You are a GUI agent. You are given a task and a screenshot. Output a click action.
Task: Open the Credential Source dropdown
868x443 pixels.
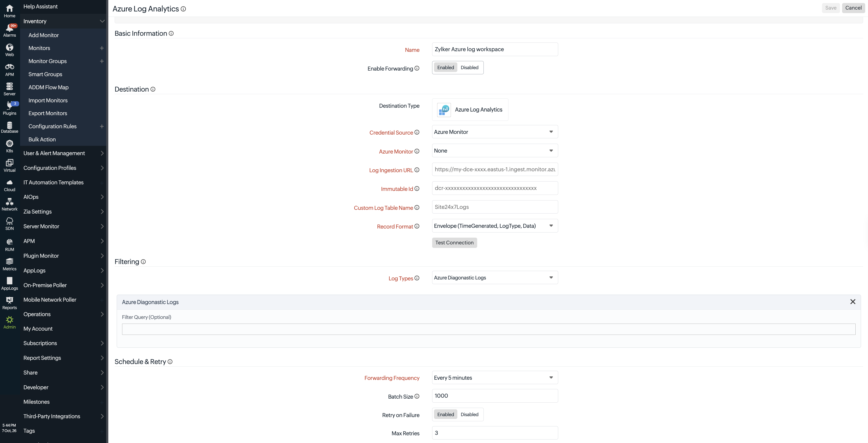[x=495, y=132]
